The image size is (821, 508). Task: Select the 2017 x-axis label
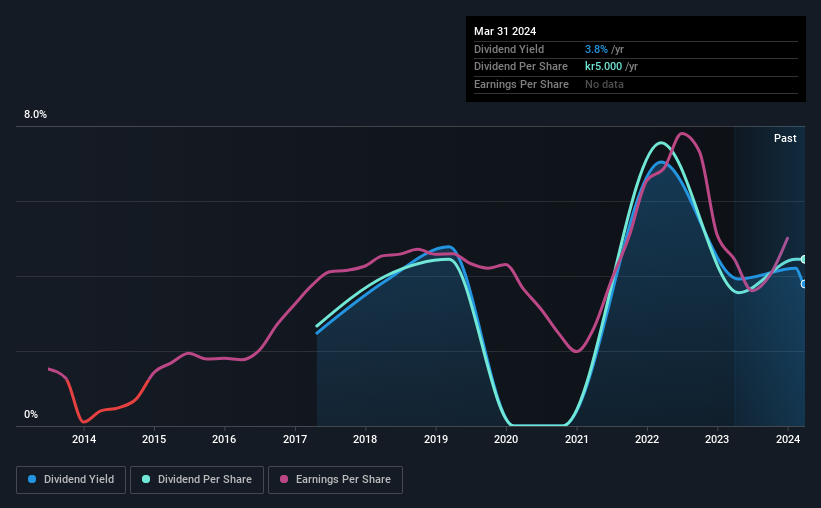tap(295, 439)
